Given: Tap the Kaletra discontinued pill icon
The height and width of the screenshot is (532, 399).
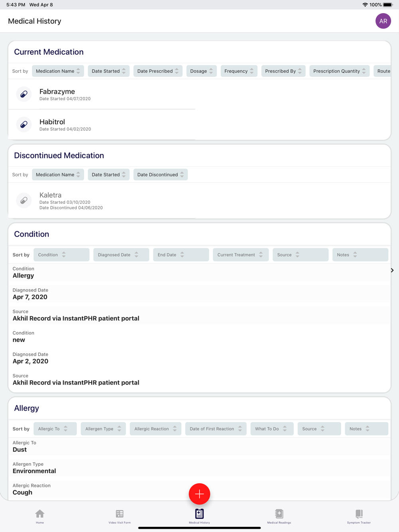Looking at the screenshot, I should coord(24,200).
